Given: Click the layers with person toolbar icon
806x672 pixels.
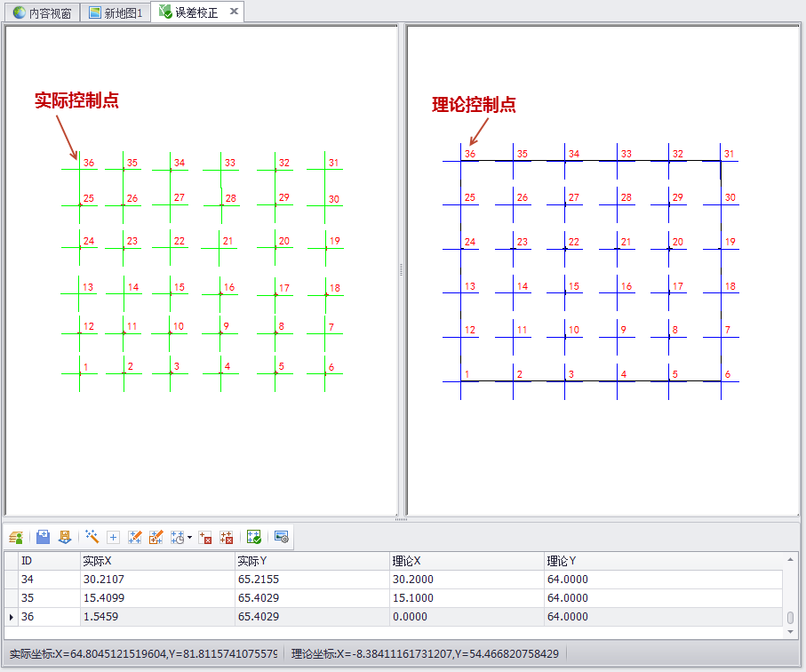Looking at the screenshot, I should [16, 537].
